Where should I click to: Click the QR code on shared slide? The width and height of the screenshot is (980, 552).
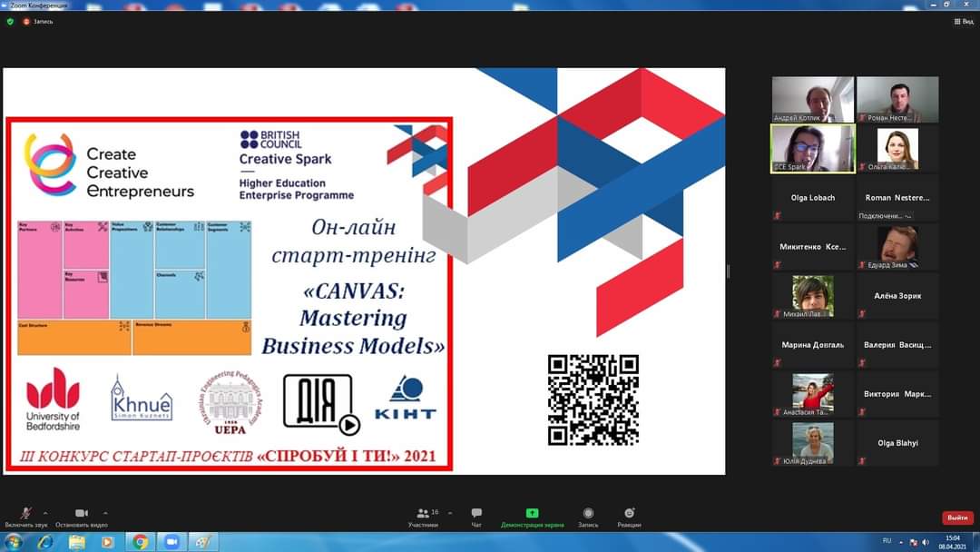click(593, 400)
